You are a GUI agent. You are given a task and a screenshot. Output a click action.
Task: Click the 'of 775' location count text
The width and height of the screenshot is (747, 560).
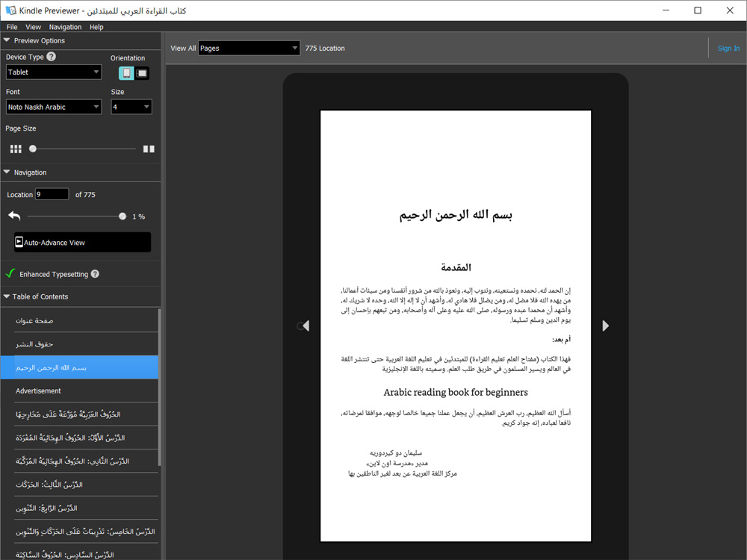point(85,194)
